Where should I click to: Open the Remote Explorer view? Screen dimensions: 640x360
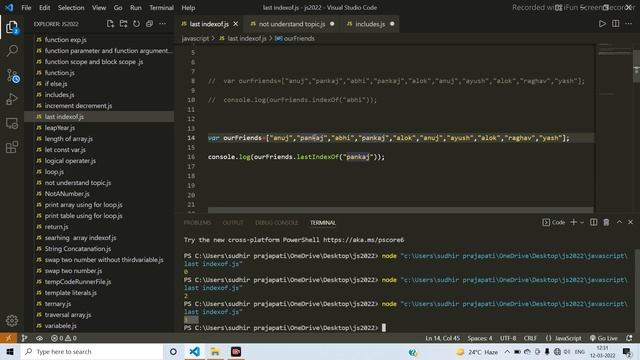tap(12, 123)
